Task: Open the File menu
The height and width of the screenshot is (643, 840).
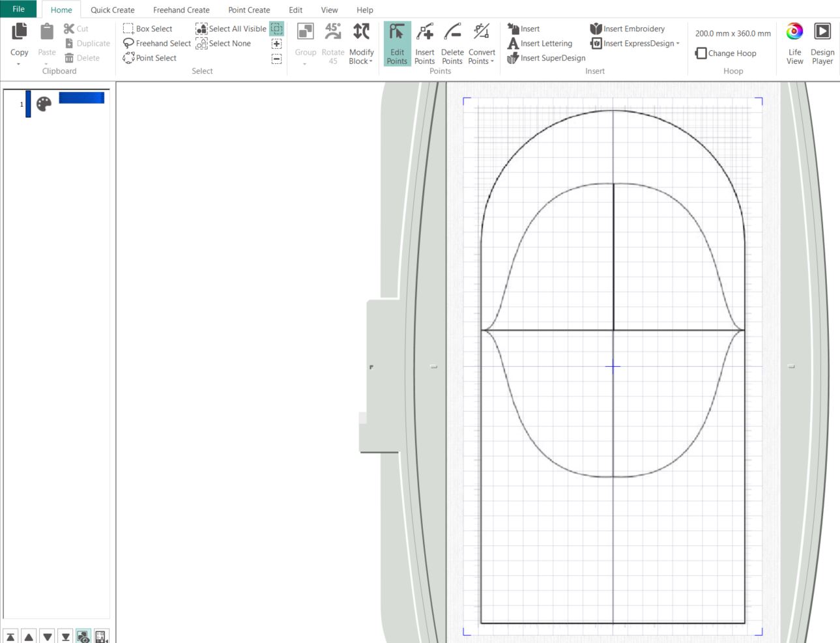Action: click(x=18, y=9)
